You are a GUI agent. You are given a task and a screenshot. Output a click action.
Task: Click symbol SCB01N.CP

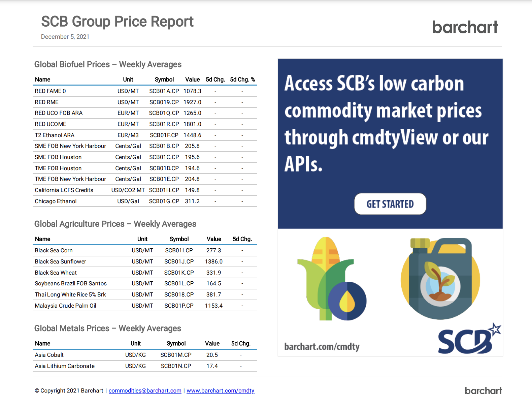(x=176, y=366)
